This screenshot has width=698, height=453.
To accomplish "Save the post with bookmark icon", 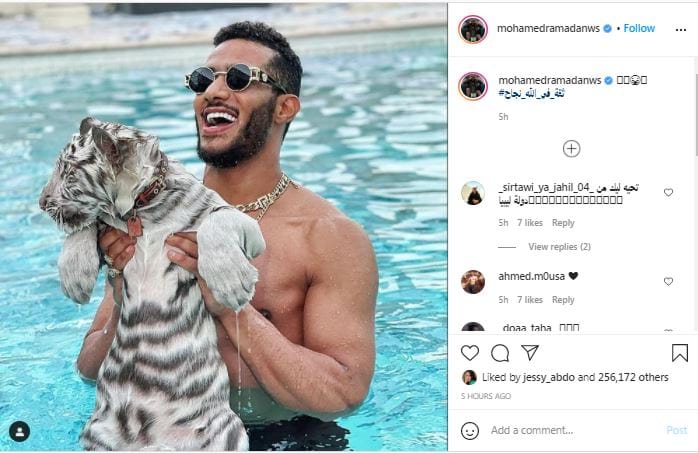I will click(x=680, y=352).
